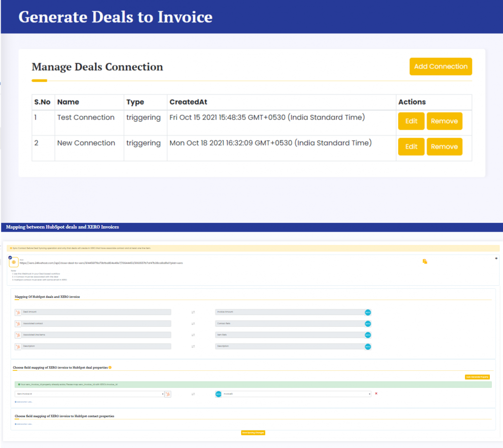Screen dimensions: 503x448
Task: Click the HubSpot icon in Xero invoice id row
Action: click(x=168, y=394)
